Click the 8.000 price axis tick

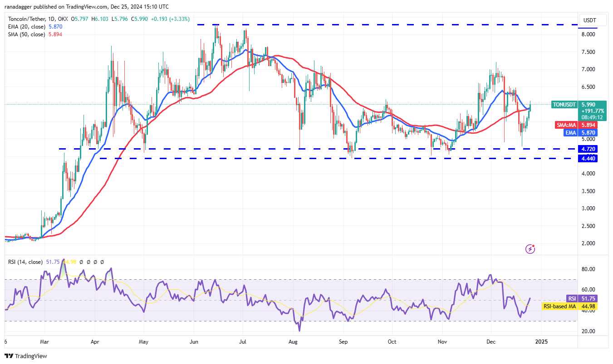tap(588, 34)
